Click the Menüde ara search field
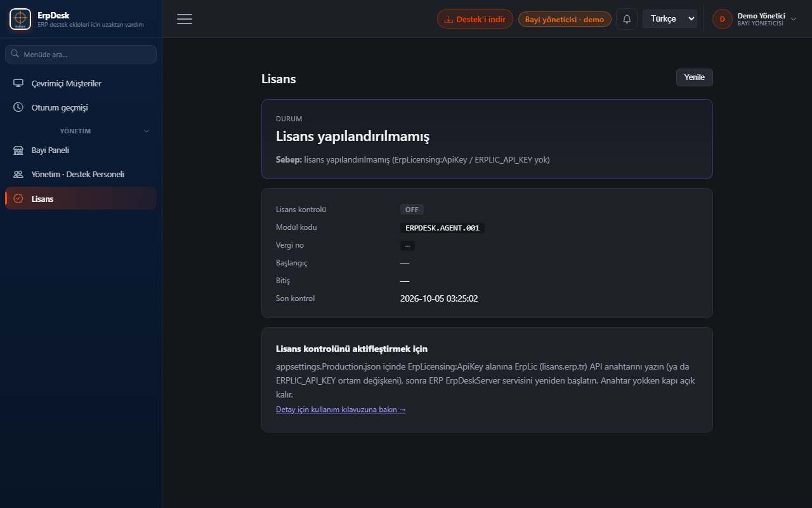 [x=81, y=55]
